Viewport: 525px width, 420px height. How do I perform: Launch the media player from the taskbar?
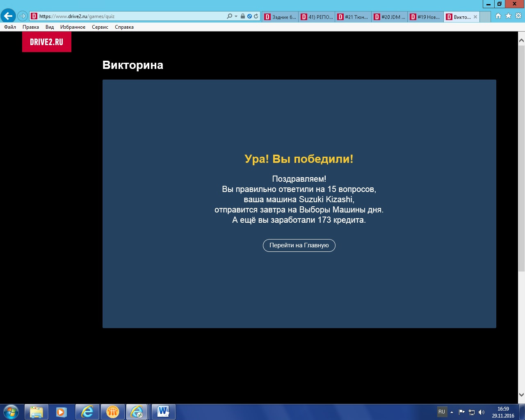pyautogui.click(x=62, y=412)
